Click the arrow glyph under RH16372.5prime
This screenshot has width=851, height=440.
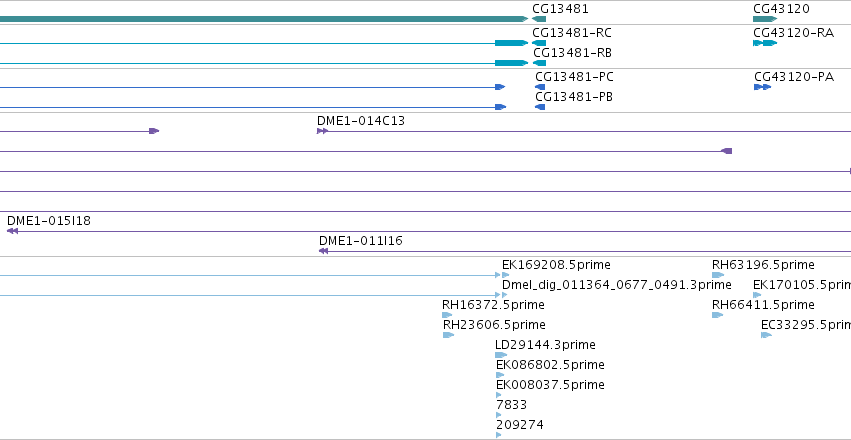tap(447, 315)
